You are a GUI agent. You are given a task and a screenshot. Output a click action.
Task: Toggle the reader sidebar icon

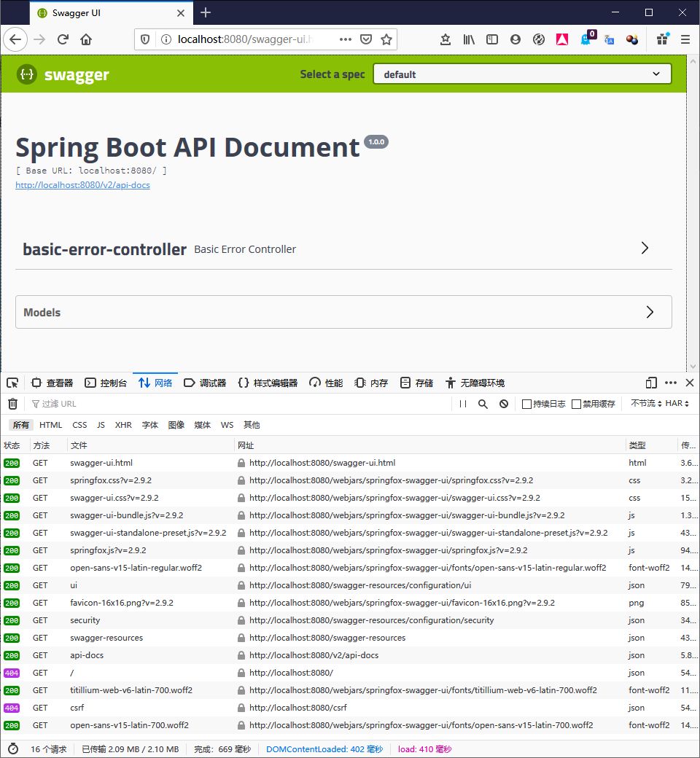(492, 39)
